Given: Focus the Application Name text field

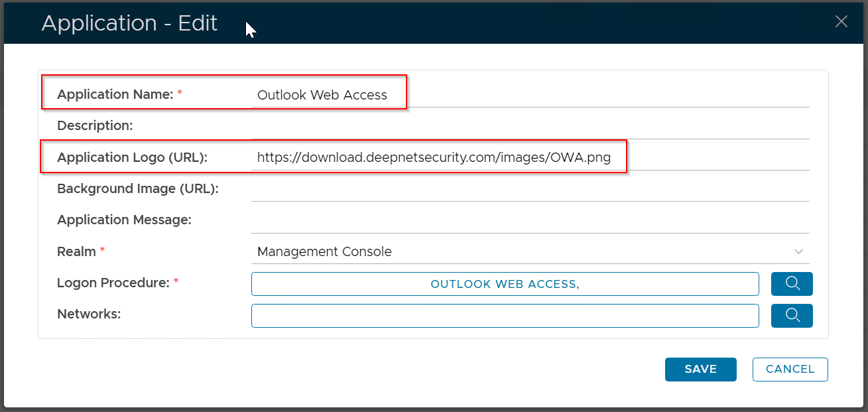Looking at the screenshot, I should (x=529, y=95).
